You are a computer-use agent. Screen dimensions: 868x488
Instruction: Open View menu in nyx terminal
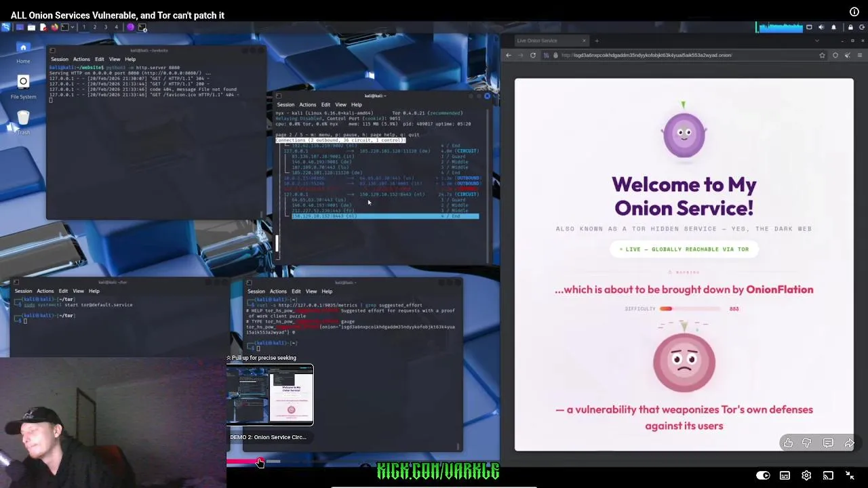(x=340, y=104)
